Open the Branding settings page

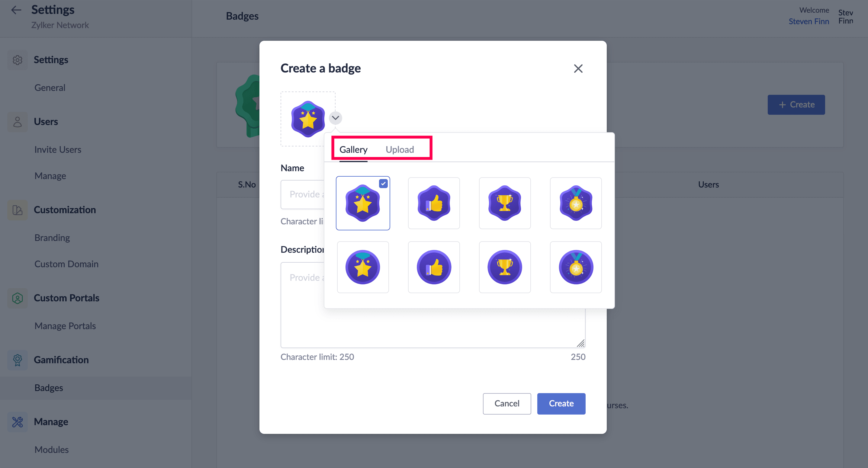[x=52, y=238]
